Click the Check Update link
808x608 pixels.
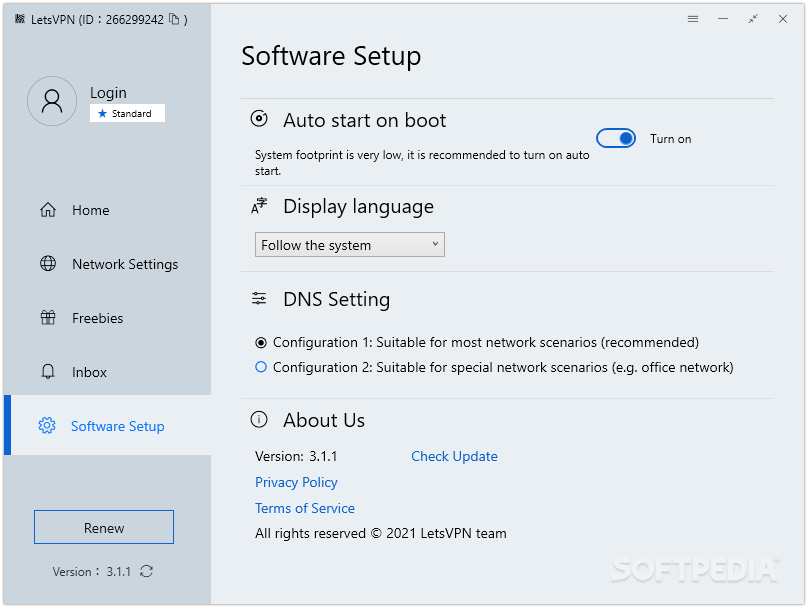tap(454, 456)
